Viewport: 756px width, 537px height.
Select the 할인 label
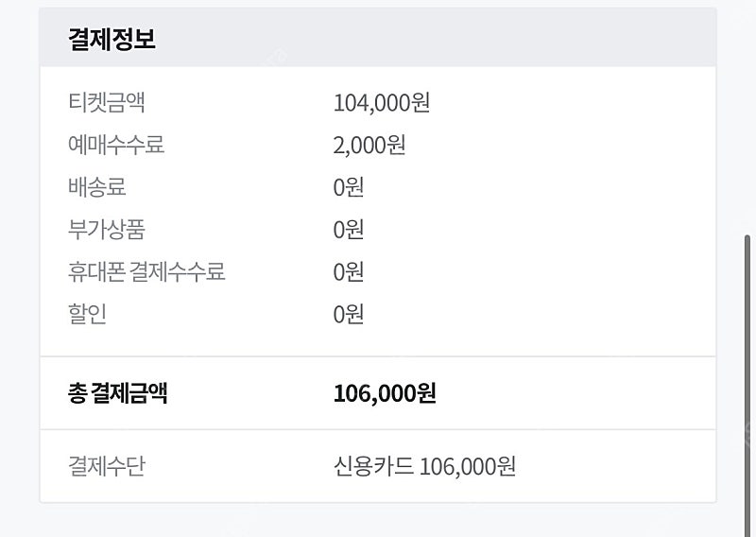pos(87,314)
